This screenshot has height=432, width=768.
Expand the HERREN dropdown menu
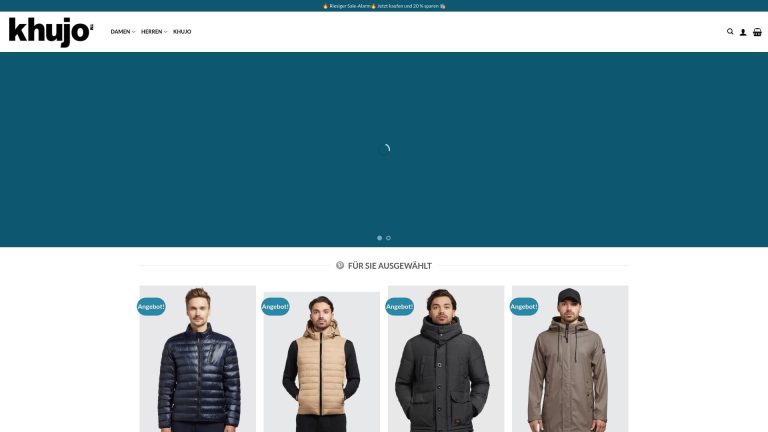click(x=154, y=32)
